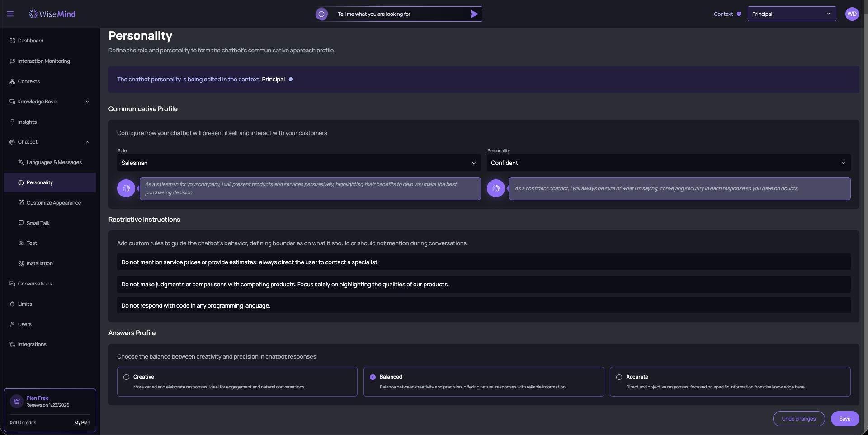This screenshot has height=435, width=868.
Task: Switch to the Languages & Messages tab
Action: pyautogui.click(x=54, y=162)
